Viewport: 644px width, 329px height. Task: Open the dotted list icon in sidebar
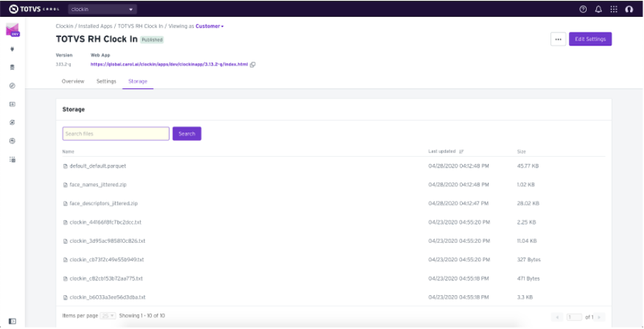[13, 160]
